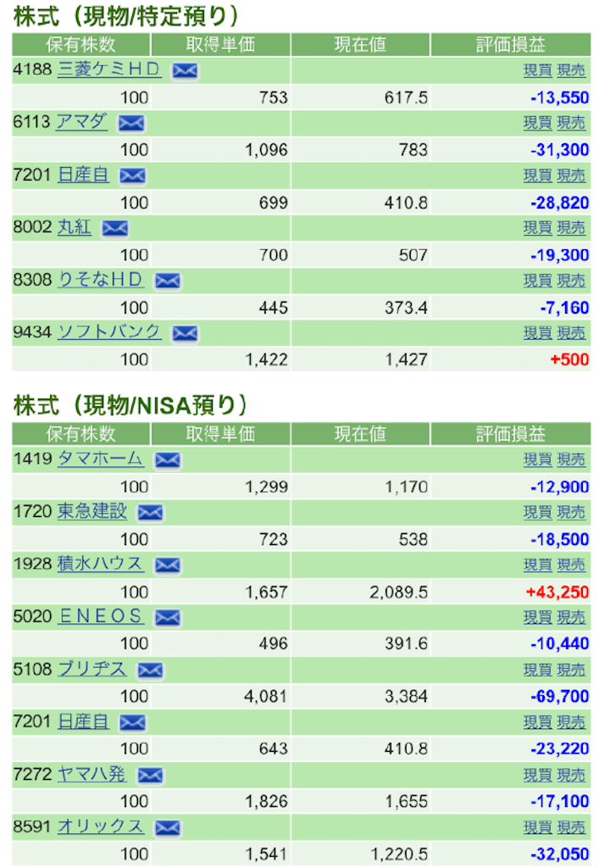Image resolution: width=599 pixels, height=868 pixels.
Task: Click 現買 for 積水ハウス
Action: (538, 565)
